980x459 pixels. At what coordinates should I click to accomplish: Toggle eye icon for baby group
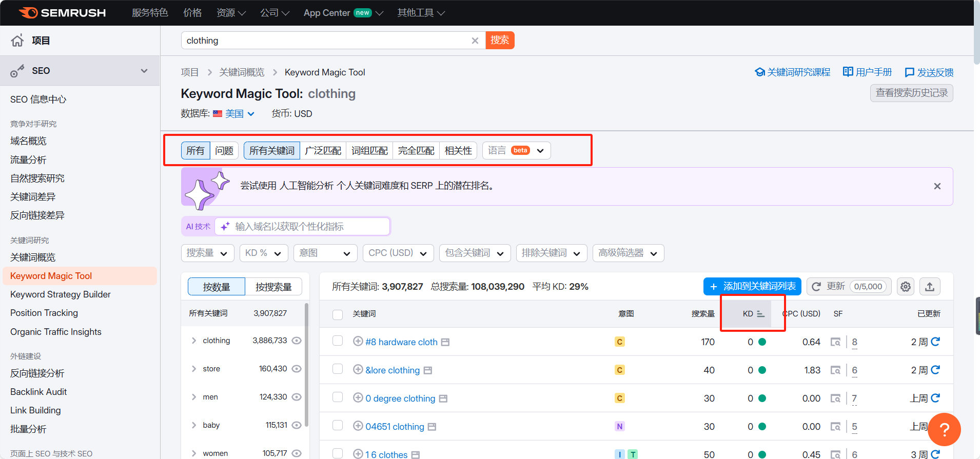(x=297, y=425)
